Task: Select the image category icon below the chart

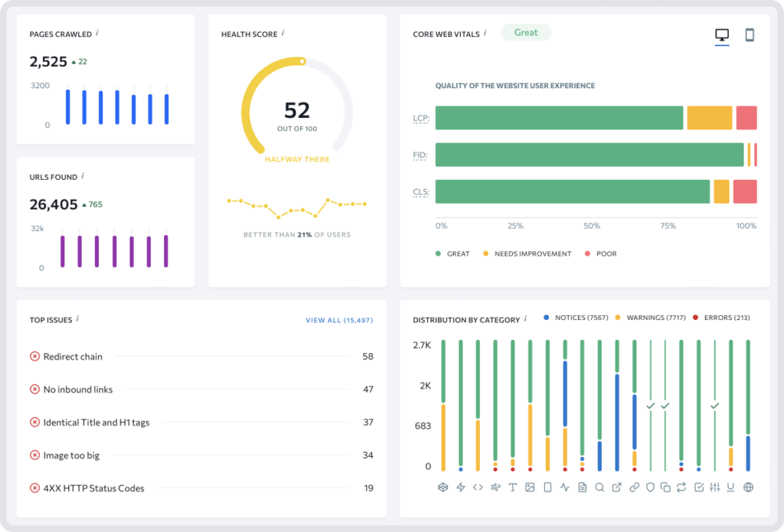Action: (529, 488)
